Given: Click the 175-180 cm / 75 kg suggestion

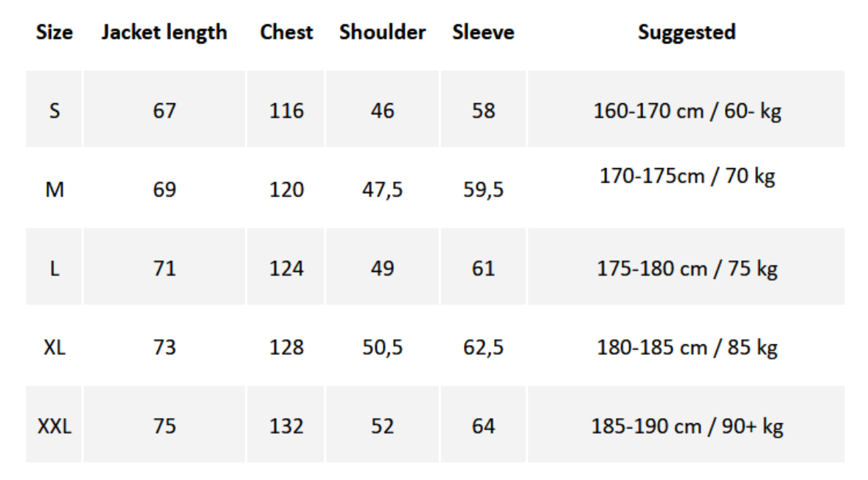Looking at the screenshot, I should click(x=687, y=269).
